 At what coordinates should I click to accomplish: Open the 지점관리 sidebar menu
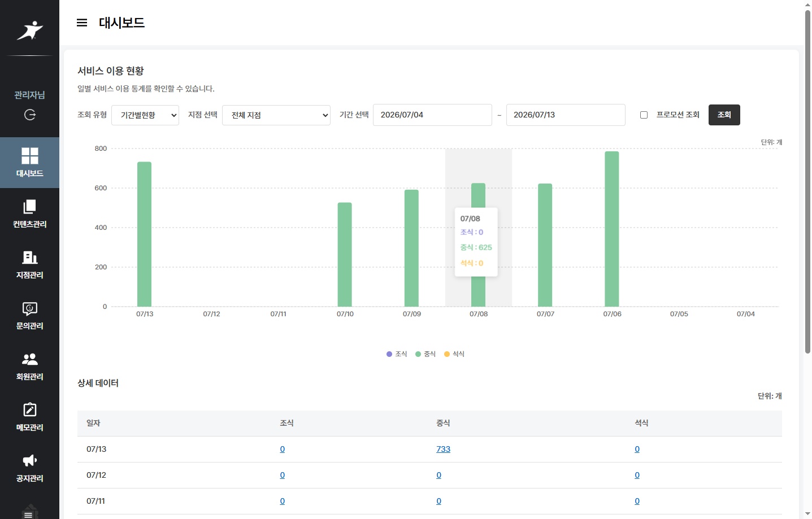click(x=29, y=264)
